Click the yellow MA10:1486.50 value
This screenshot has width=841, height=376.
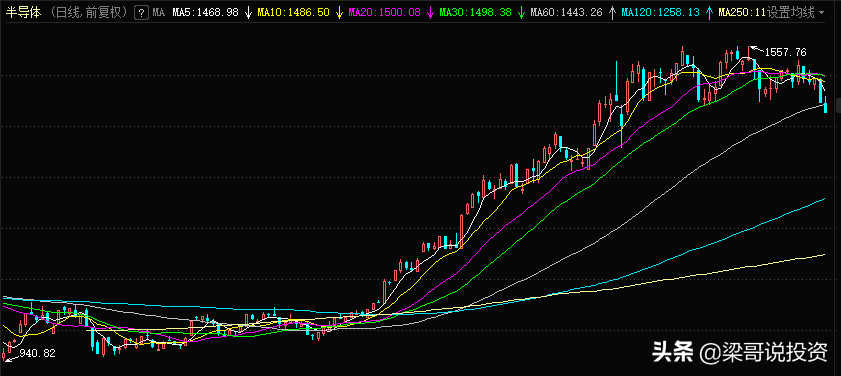pos(293,12)
